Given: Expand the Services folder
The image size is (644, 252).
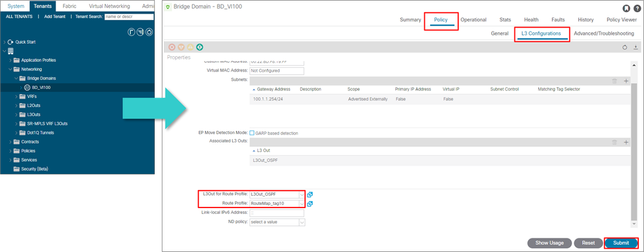Looking at the screenshot, I should [11, 160].
